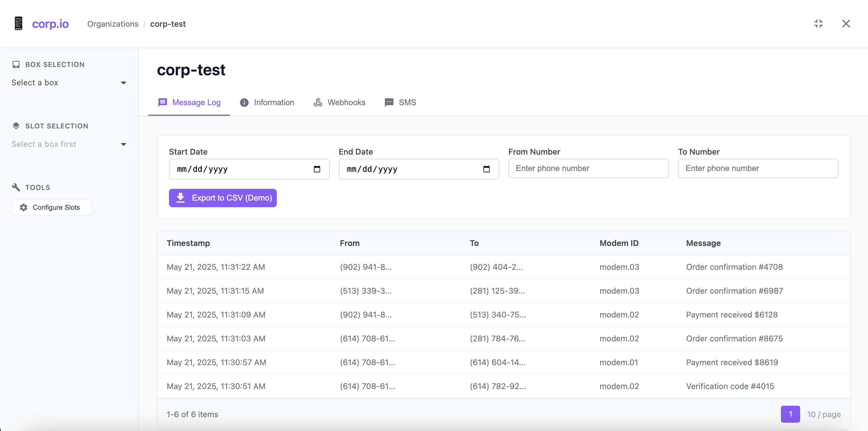Click the Webhooks icon
The width and height of the screenshot is (868, 431).
pyautogui.click(x=318, y=103)
